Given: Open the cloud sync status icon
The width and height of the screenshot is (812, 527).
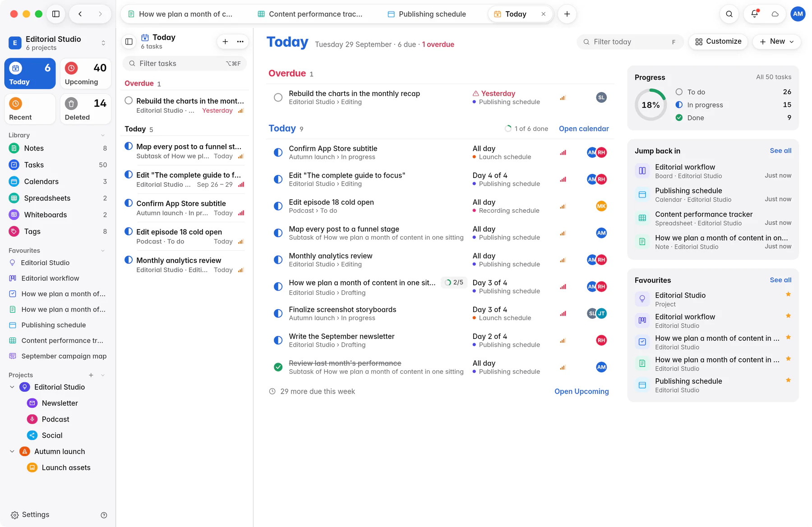Looking at the screenshot, I should tap(775, 14).
